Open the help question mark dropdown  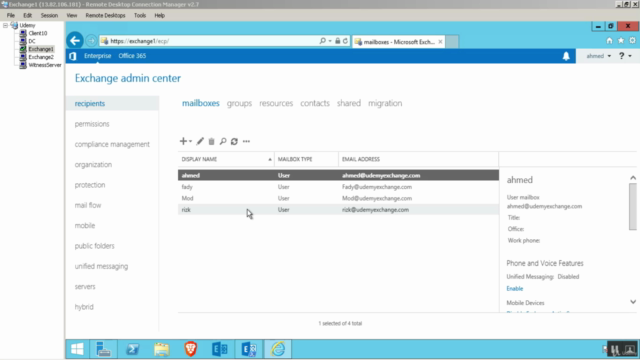click(x=625, y=56)
